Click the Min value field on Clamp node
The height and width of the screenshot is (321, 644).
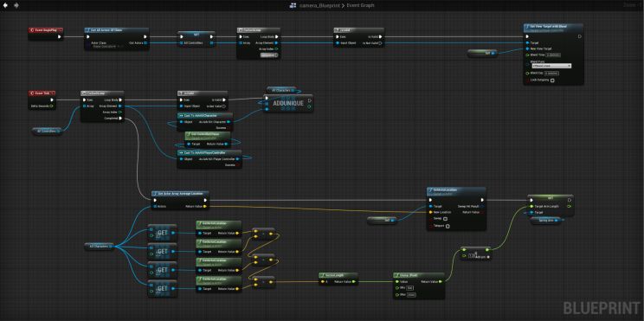click(x=410, y=288)
